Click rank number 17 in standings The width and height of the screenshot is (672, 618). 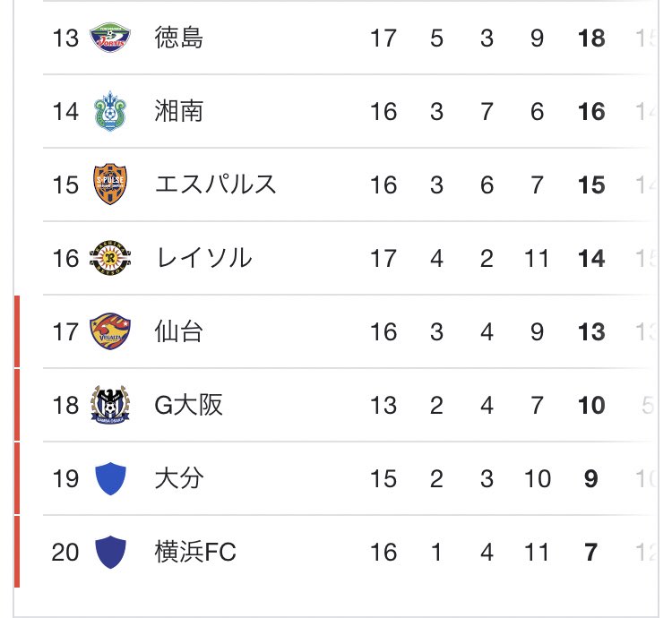coord(65,332)
